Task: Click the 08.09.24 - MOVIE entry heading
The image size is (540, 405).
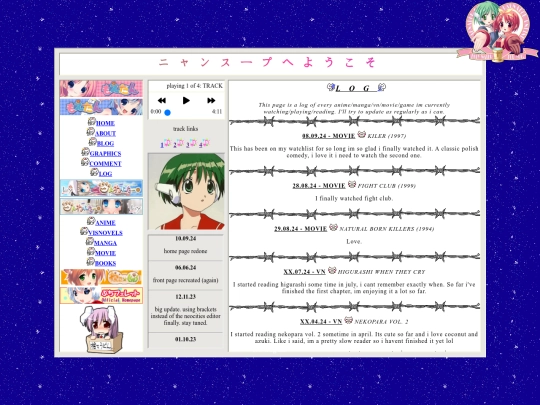Action: click(x=329, y=136)
